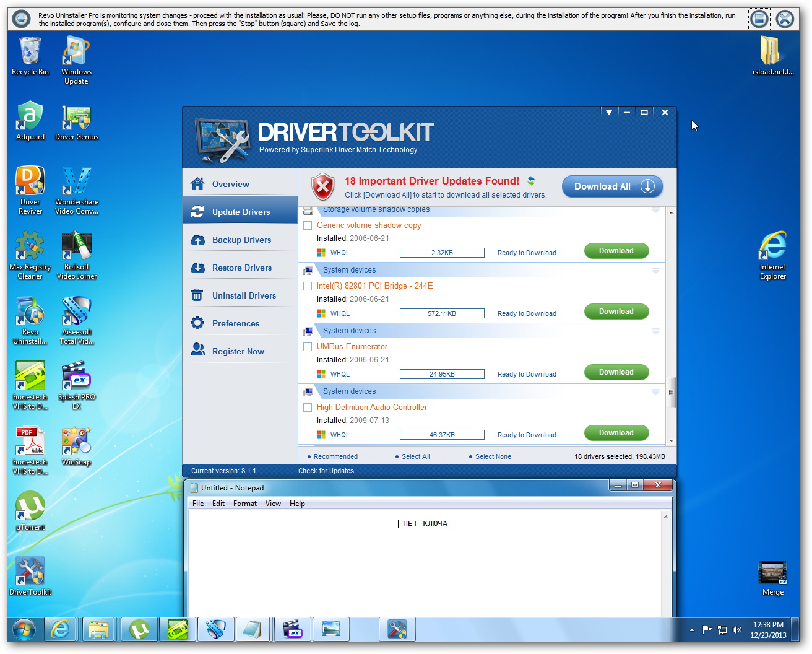Check the Generic volume shadow copy checkbox
Viewport: 812px width, 654px height.
coord(308,225)
